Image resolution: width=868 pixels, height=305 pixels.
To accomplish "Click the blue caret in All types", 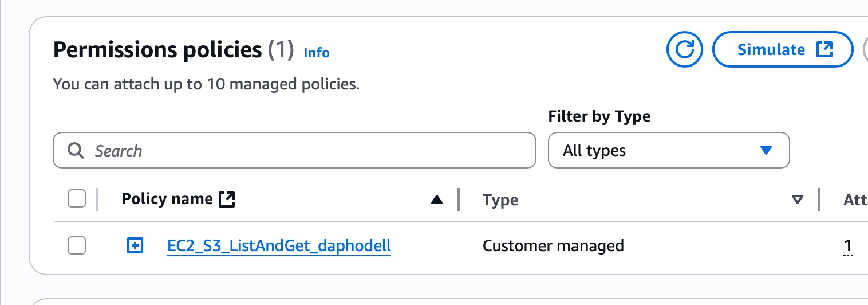I will pyautogui.click(x=766, y=150).
